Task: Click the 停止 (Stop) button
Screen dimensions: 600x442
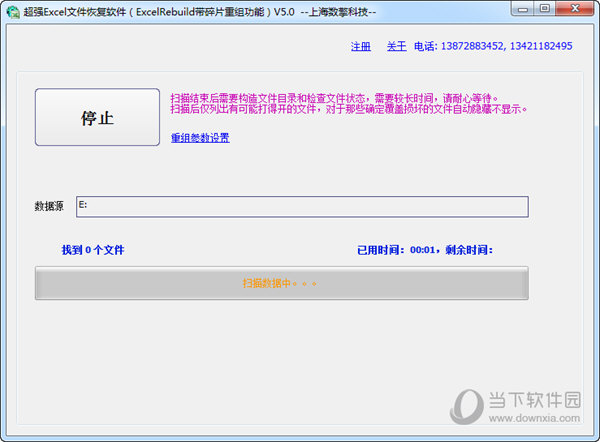Action: pyautogui.click(x=97, y=117)
